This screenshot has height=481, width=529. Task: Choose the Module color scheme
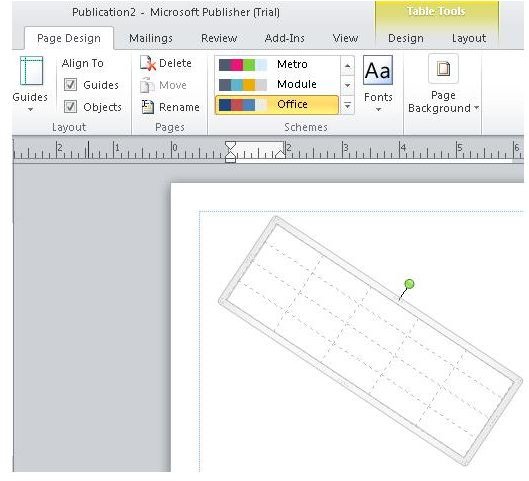pyautogui.click(x=277, y=84)
